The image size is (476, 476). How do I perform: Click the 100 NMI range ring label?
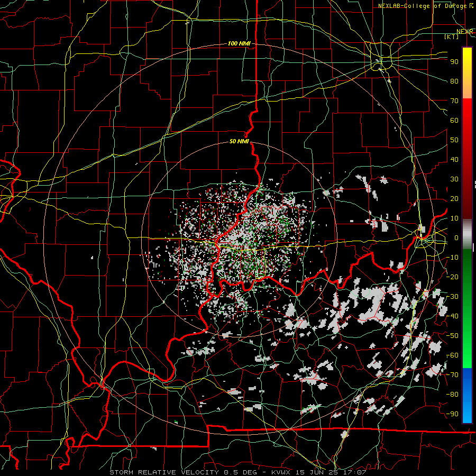point(239,44)
